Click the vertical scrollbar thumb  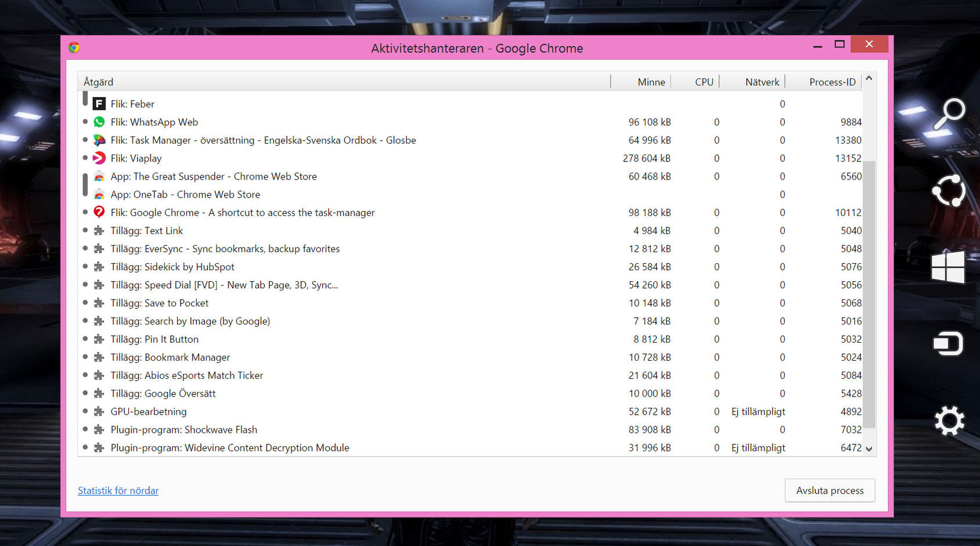869,294
